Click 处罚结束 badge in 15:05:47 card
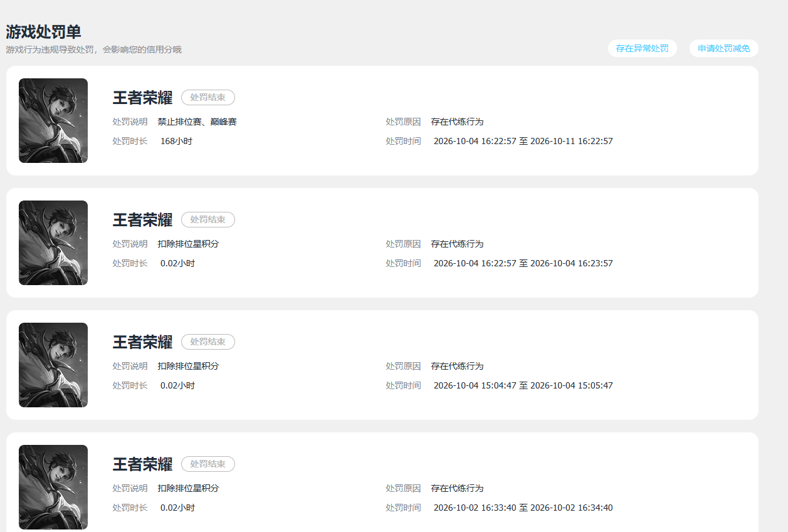This screenshot has height=532, width=788. (208, 342)
